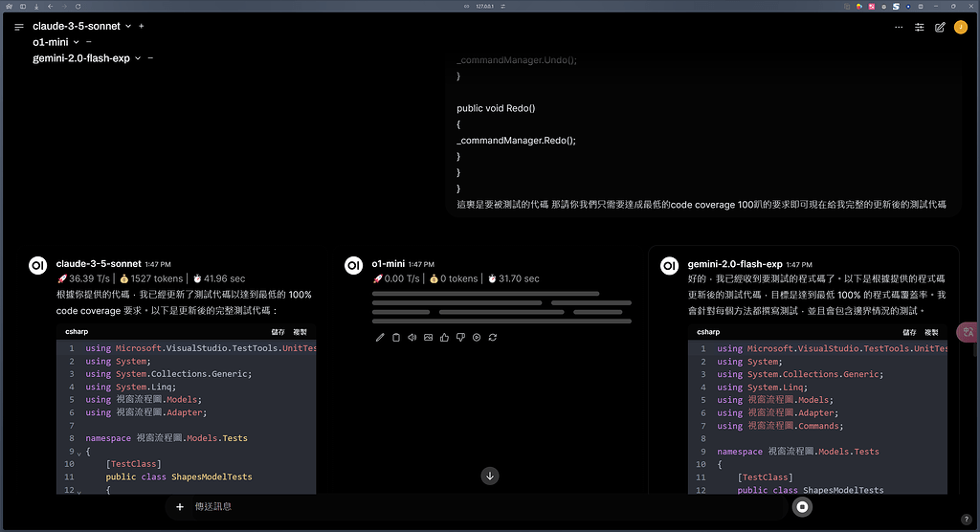Focus the 傳送訊息 message input field
Viewport: 980px width, 532px height.
coord(487,507)
